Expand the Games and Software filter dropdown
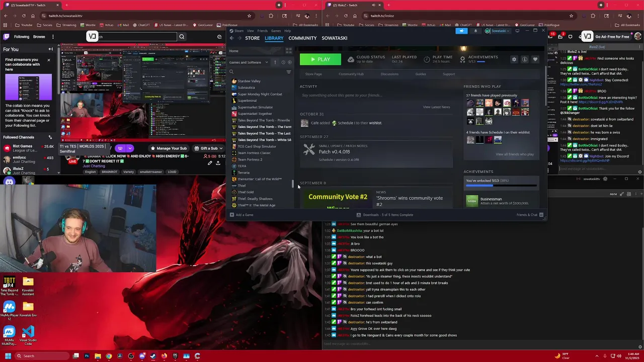This screenshot has height=362, width=644. tap(249, 62)
